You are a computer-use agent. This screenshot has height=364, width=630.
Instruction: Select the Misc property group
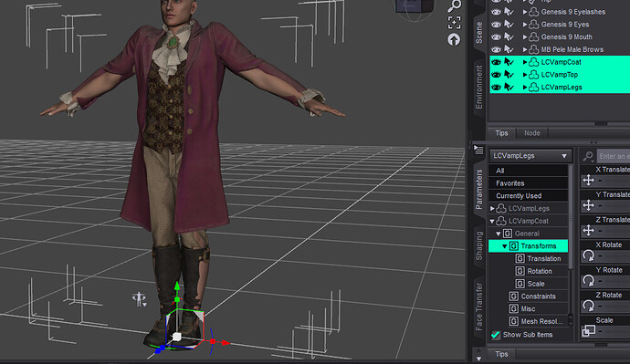coord(528,308)
